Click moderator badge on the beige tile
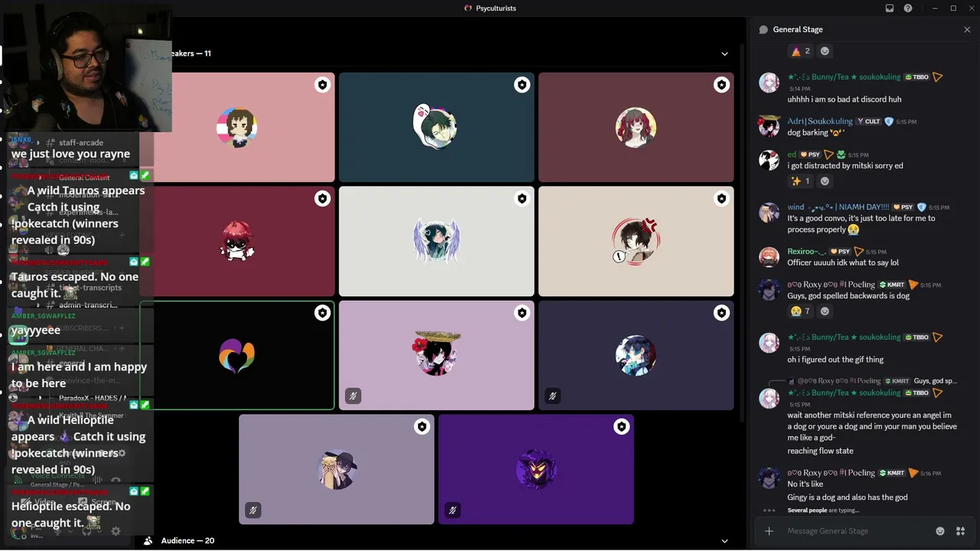The height and width of the screenshot is (551, 980). (x=721, y=199)
